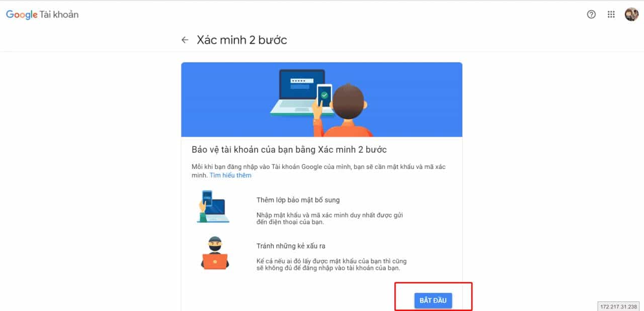Click the Thêm lớp bảo mật bổ sung title
The width and height of the screenshot is (644, 311).
pyautogui.click(x=298, y=200)
